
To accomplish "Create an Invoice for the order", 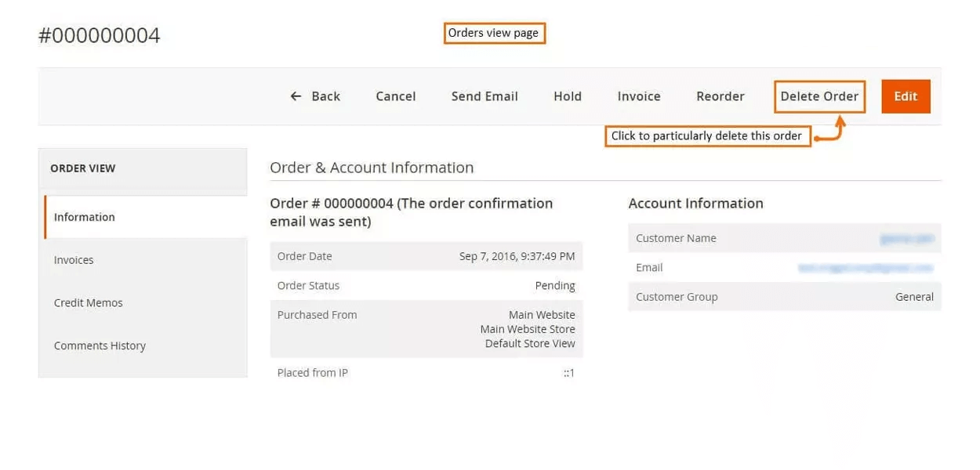I will [638, 96].
